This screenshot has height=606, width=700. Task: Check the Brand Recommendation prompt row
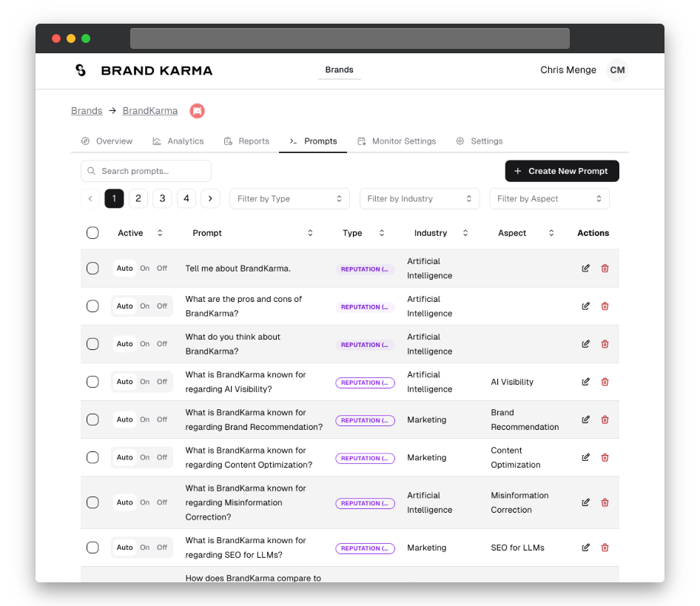pyautogui.click(x=92, y=420)
